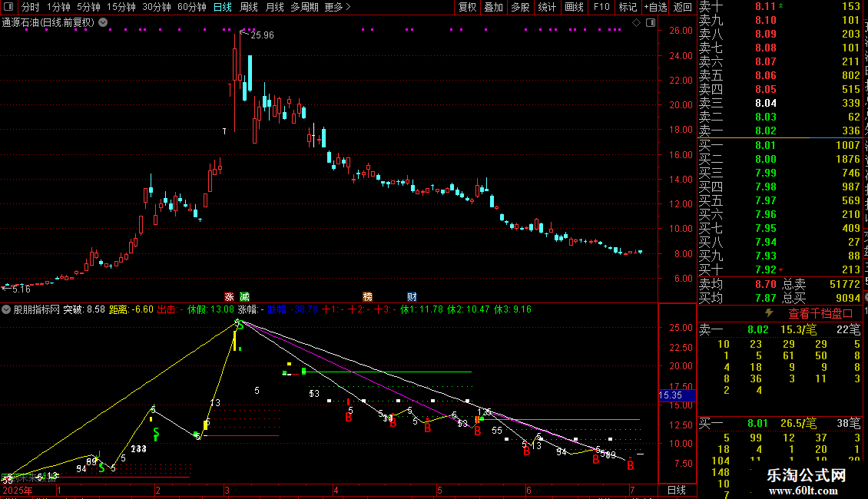Image resolution: width=868 pixels, height=499 pixels.
Task: Click the 榜 event marker icon
Action: click(368, 297)
